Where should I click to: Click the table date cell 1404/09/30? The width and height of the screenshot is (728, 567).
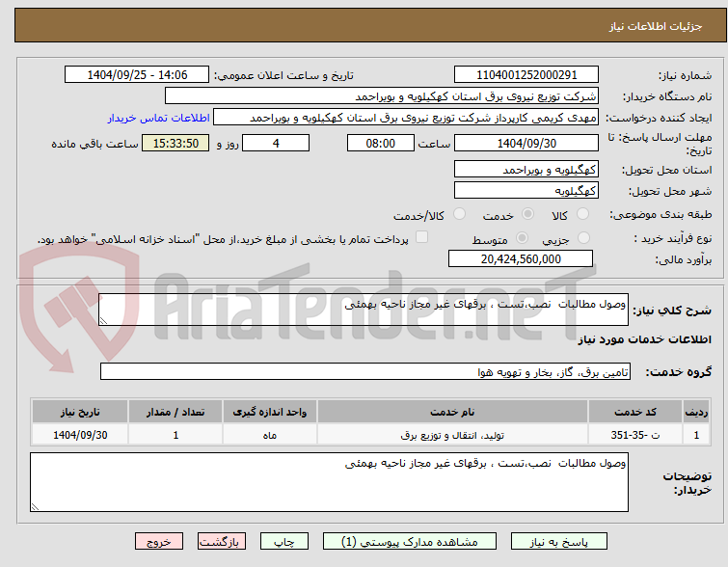[x=80, y=435]
